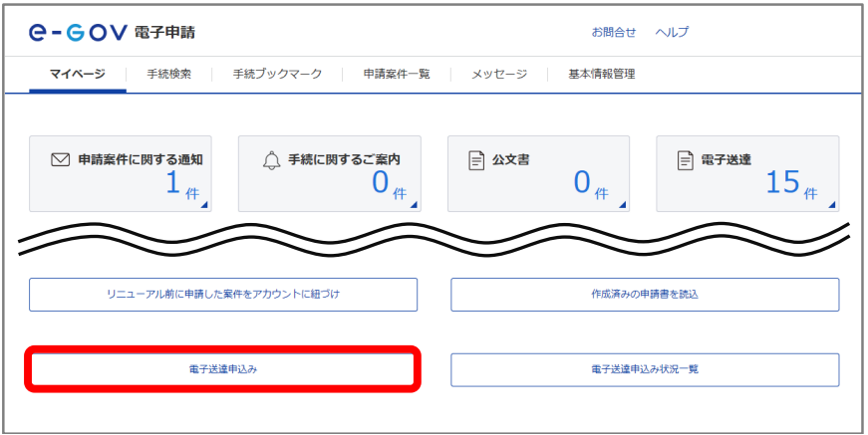Click the document icon beside 公文書
868x435 pixels.
coord(476,160)
